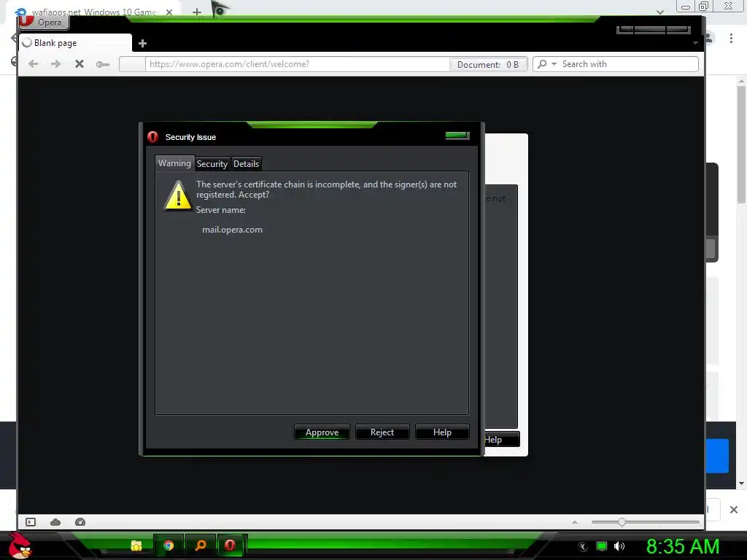
Task: Add a new tab in Opera
Action: (142, 43)
